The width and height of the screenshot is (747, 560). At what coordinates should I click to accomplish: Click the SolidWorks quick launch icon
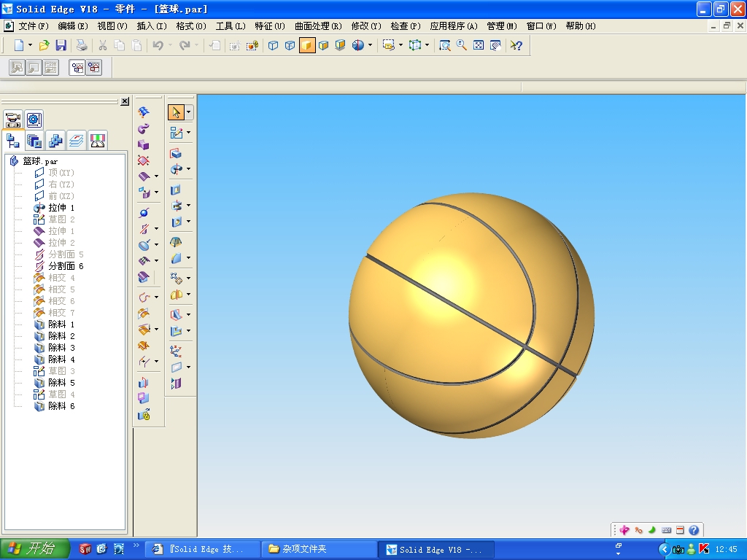pos(85,549)
